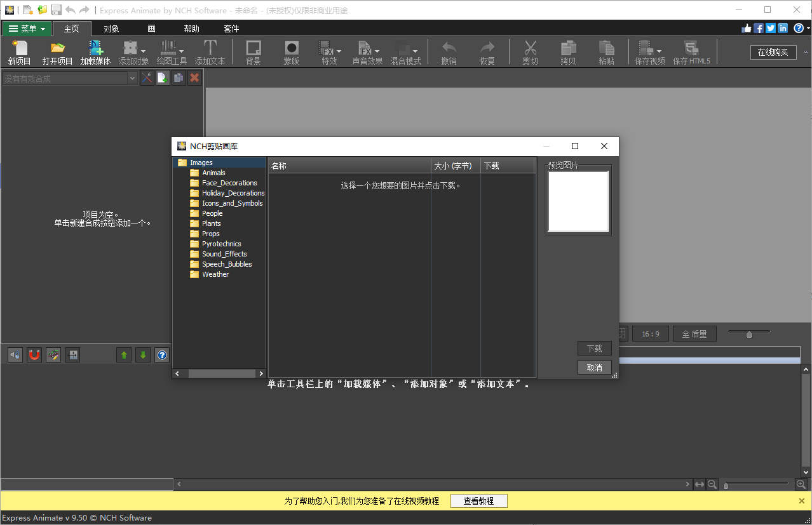Switch to the 套件 tab
This screenshot has width=812, height=525.
pos(231,29)
